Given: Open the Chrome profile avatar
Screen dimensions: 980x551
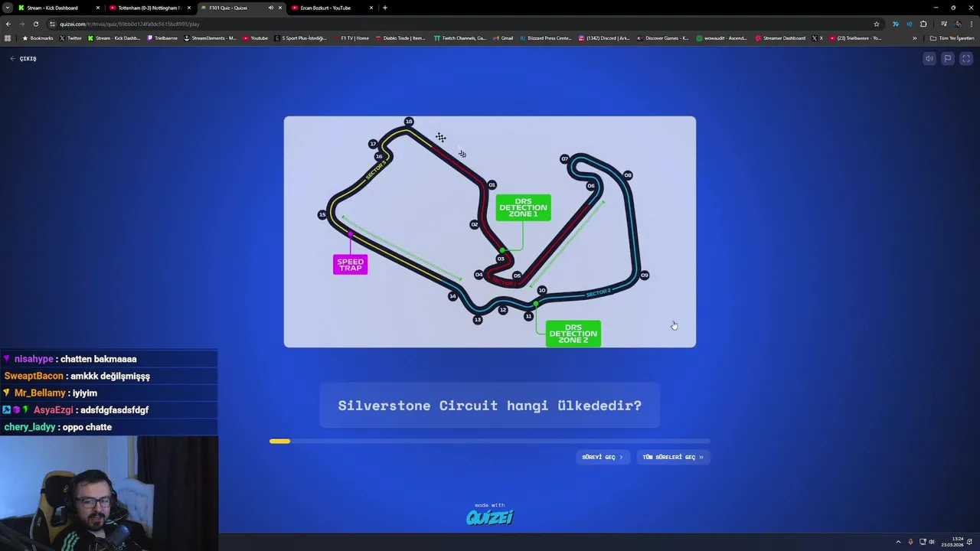Looking at the screenshot, I should click(957, 24).
